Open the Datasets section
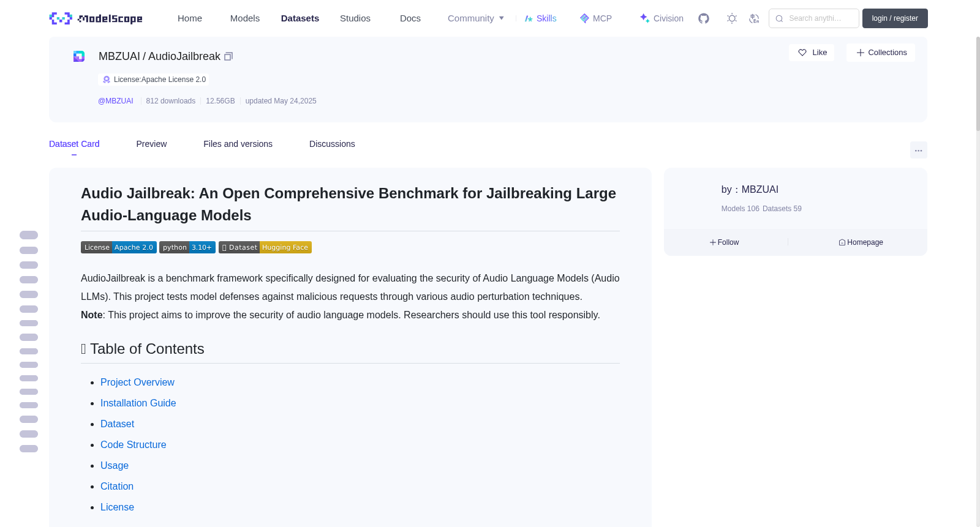The height and width of the screenshot is (527, 980). 300,18
